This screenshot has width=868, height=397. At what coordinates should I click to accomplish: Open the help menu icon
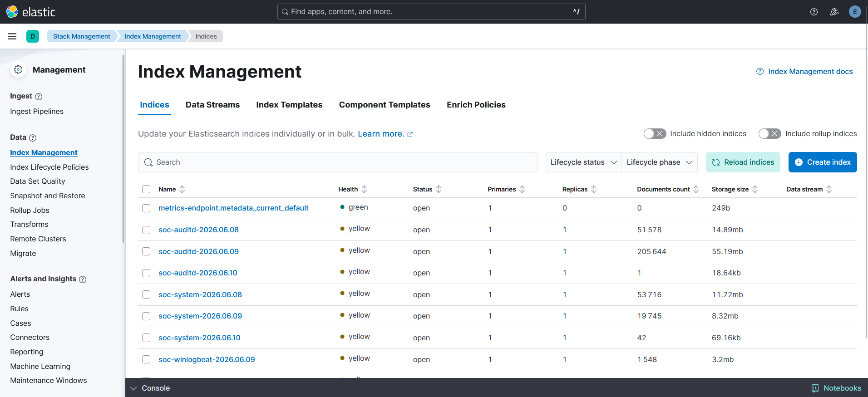click(814, 12)
